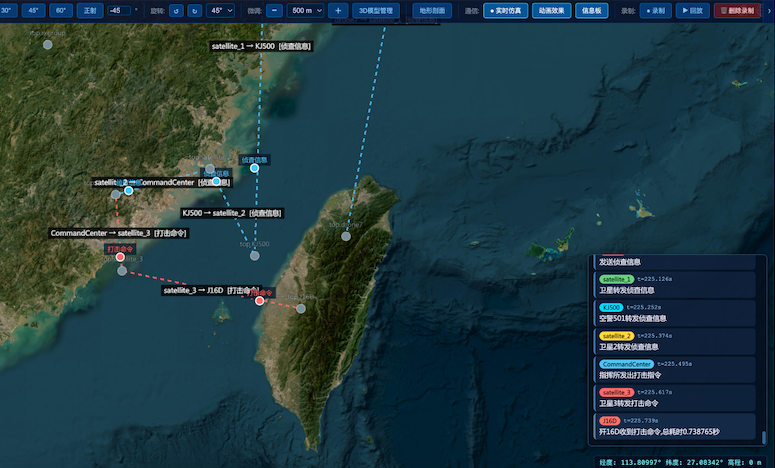775x468 pixels.
Task: Rotate view counter-clockwise with the ↺ button
Action: 176,10
